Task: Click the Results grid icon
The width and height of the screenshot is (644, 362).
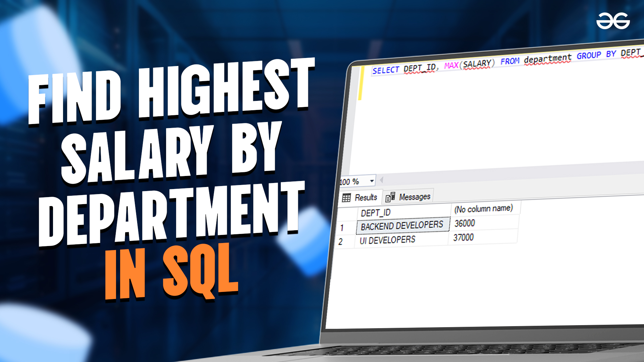Action: (346, 198)
